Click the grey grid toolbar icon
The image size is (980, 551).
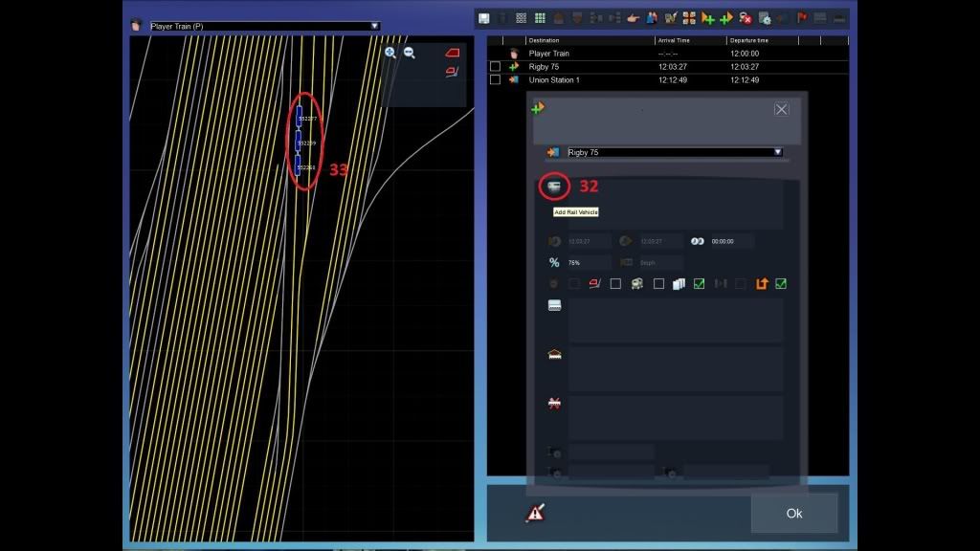pyautogui.click(x=522, y=18)
